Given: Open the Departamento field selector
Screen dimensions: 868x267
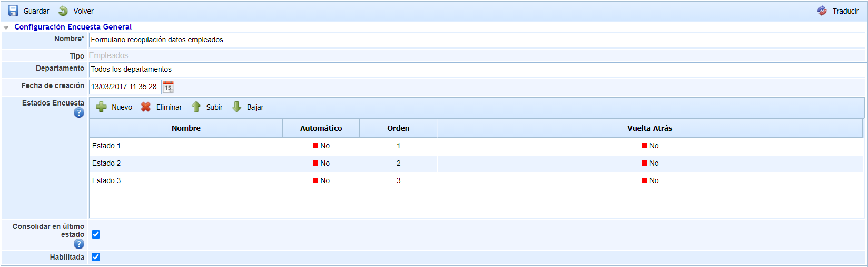Looking at the screenshot, I should (477, 70).
